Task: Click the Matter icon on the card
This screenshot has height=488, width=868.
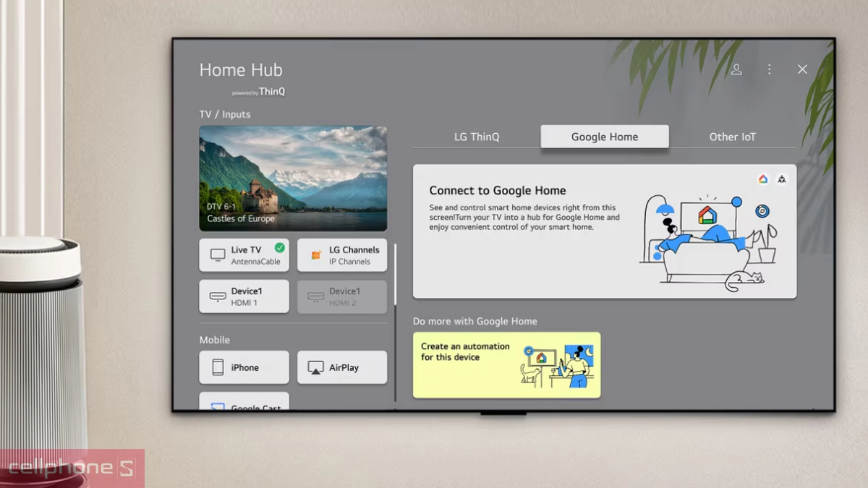Action: point(782,179)
